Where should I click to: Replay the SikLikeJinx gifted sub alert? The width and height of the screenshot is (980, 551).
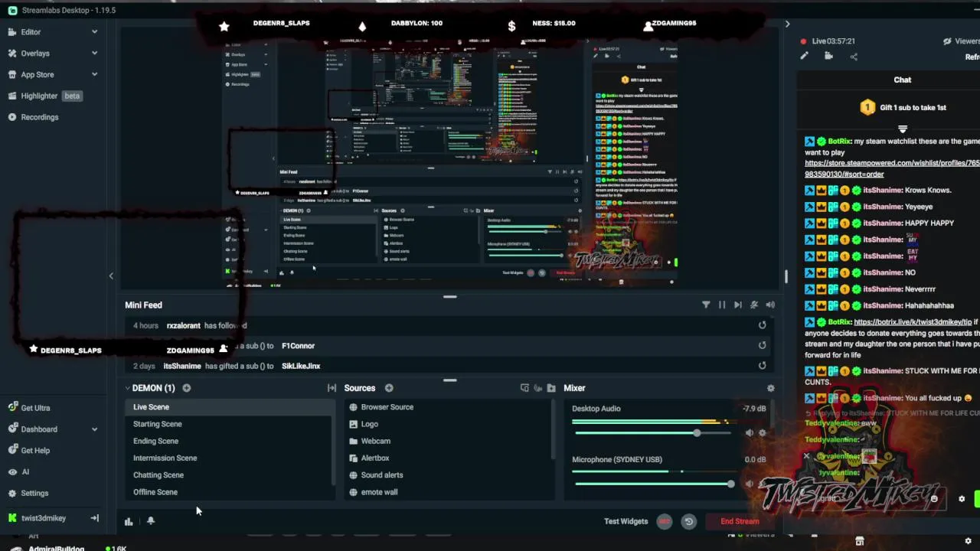[762, 366]
